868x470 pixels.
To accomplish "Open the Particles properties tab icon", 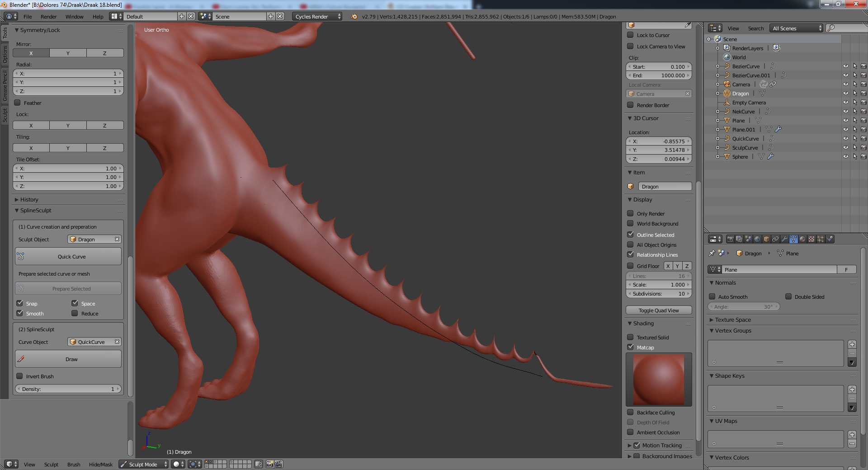I will 821,239.
